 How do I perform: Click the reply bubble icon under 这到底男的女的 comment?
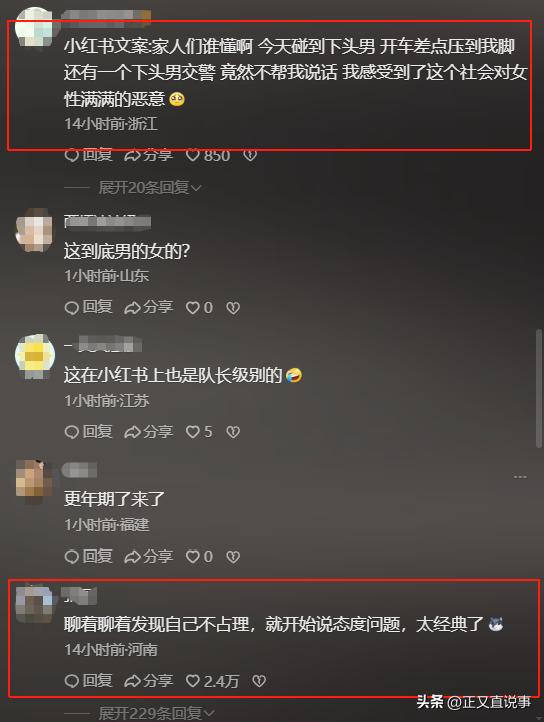coord(72,308)
